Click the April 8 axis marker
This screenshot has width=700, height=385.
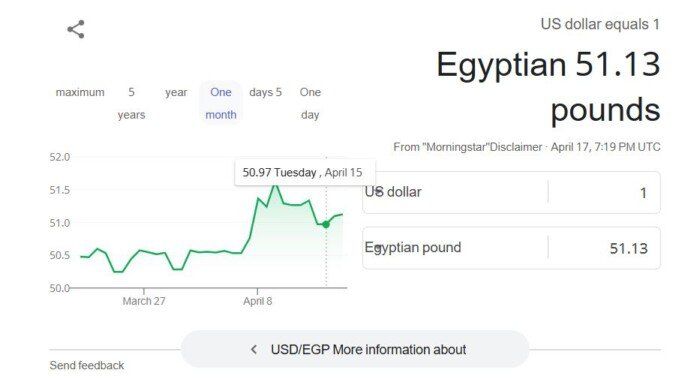pos(258,301)
